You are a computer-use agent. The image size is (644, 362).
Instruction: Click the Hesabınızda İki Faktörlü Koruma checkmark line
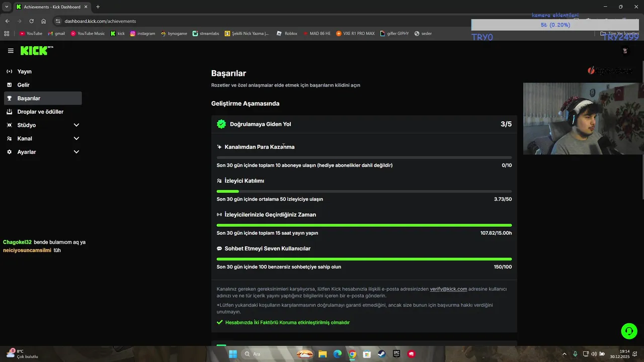coord(283,322)
